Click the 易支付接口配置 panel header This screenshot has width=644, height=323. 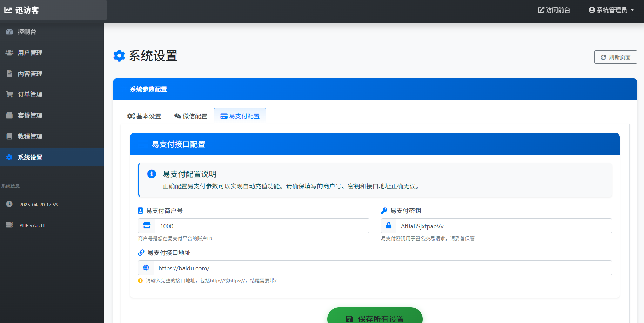375,144
